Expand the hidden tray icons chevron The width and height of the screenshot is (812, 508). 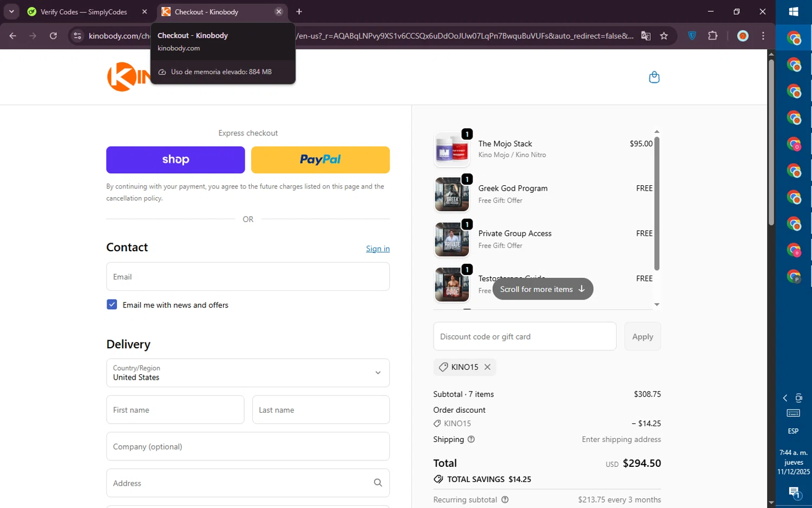click(785, 398)
